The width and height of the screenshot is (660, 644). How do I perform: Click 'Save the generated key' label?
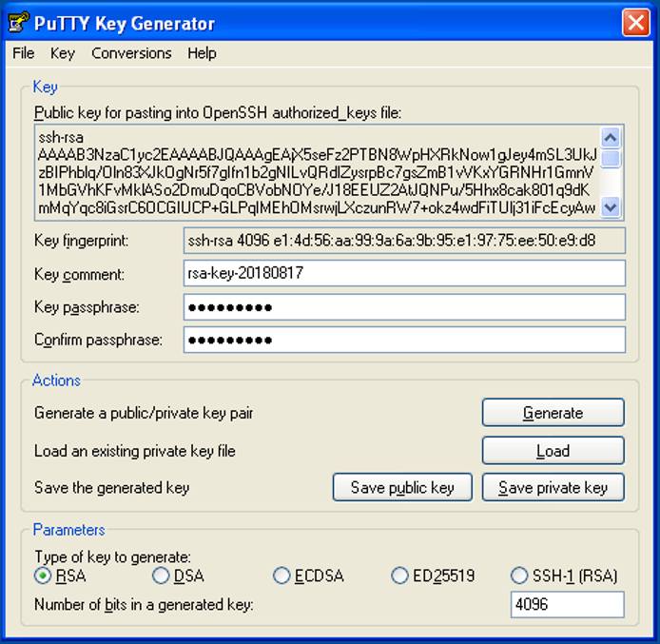pos(111,488)
